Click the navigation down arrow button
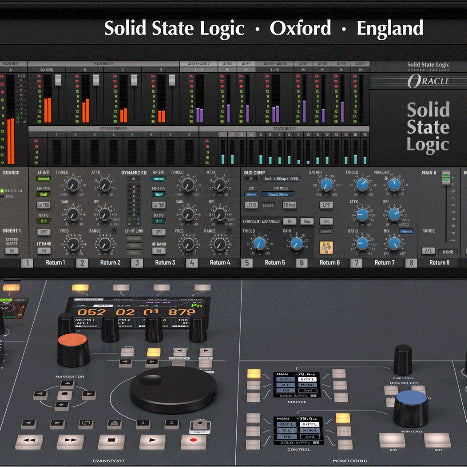The width and height of the screenshot is (467, 467). click(x=62, y=405)
